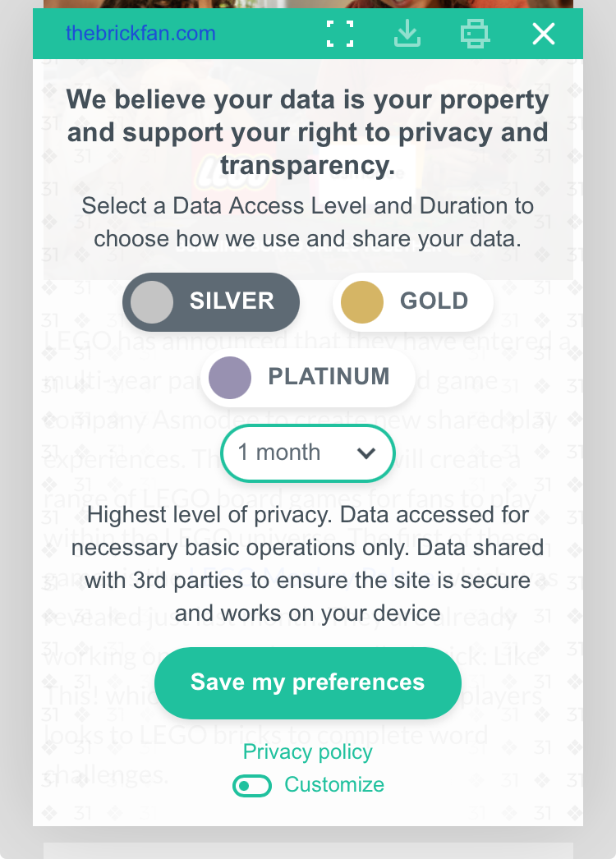Toggle the Customize switch
The image size is (616, 859).
(x=252, y=786)
